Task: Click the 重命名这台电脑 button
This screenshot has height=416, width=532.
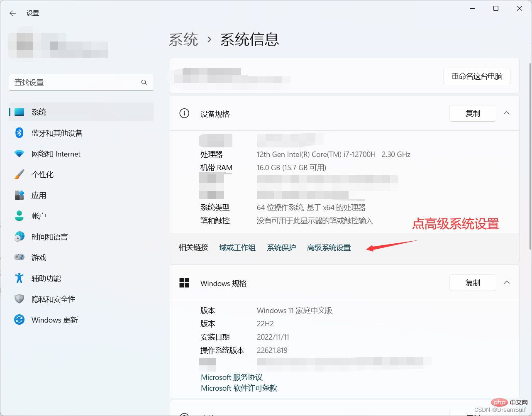Action: point(477,76)
